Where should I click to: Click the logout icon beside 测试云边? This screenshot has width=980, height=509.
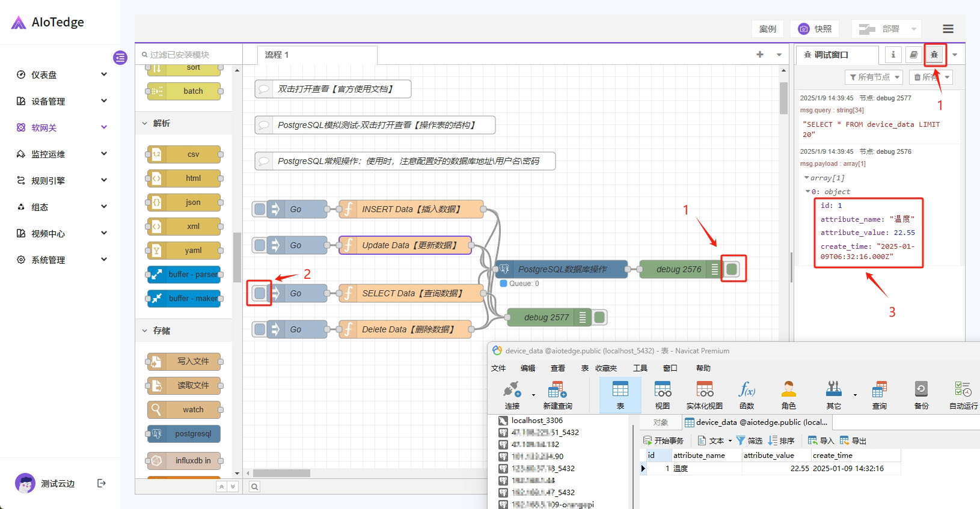point(102,483)
